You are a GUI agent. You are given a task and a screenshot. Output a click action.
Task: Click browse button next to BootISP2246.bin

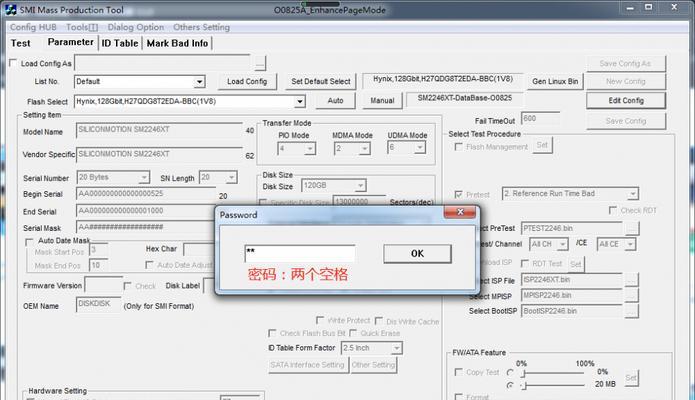click(x=632, y=311)
